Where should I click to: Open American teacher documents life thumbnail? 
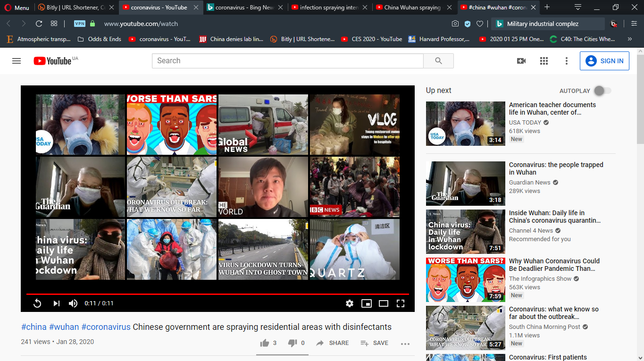[466, 124]
